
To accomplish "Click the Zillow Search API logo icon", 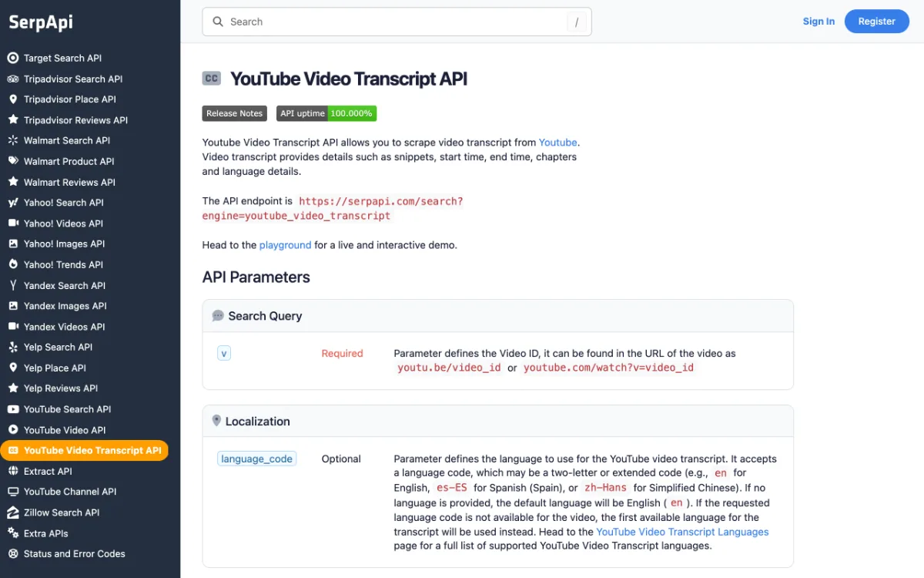I will click(x=12, y=512).
